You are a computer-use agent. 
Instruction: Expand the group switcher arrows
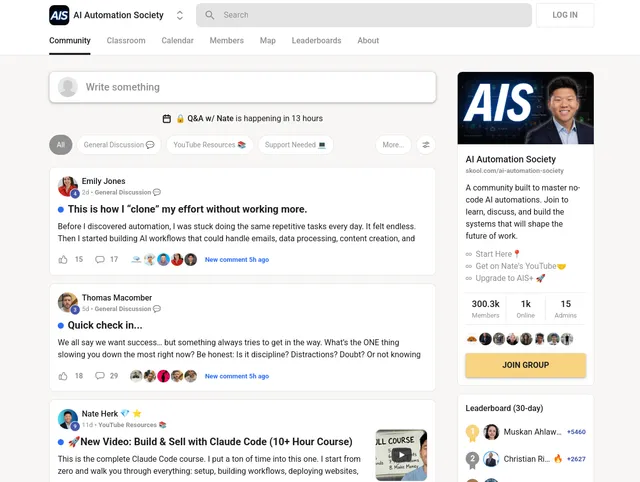[x=180, y=15]
